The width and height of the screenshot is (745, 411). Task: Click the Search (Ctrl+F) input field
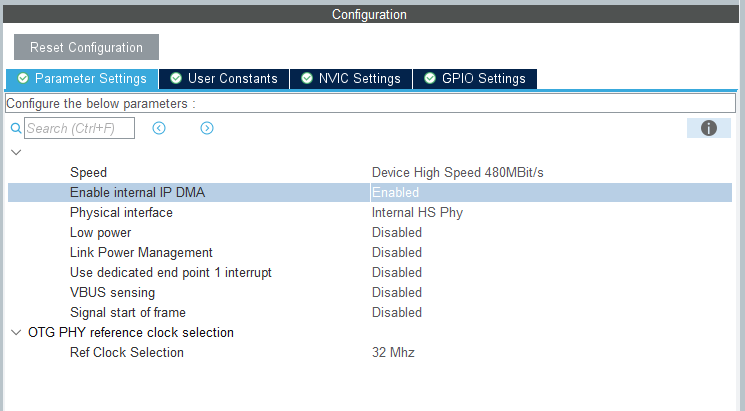click(x=78, y=128)
